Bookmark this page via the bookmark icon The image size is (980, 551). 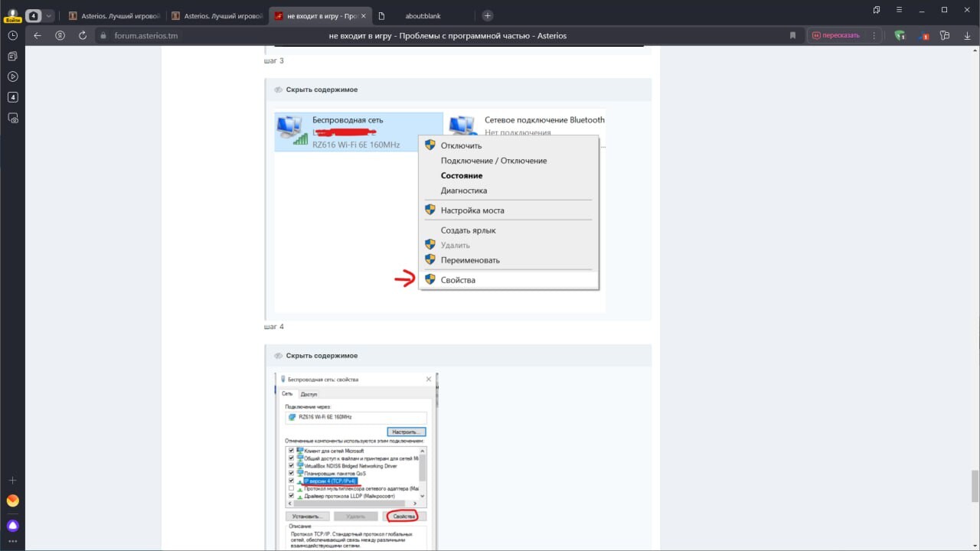pyautogui.click(x=794, y=35)
